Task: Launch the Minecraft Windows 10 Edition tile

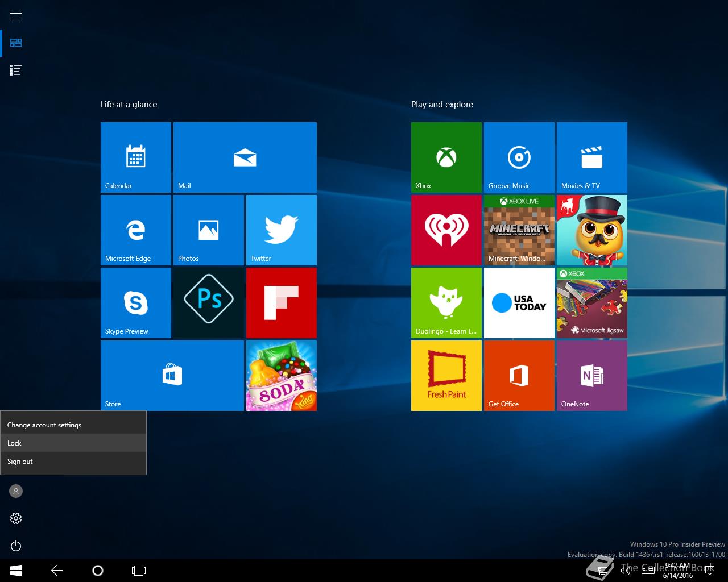Action: (519, 230)
